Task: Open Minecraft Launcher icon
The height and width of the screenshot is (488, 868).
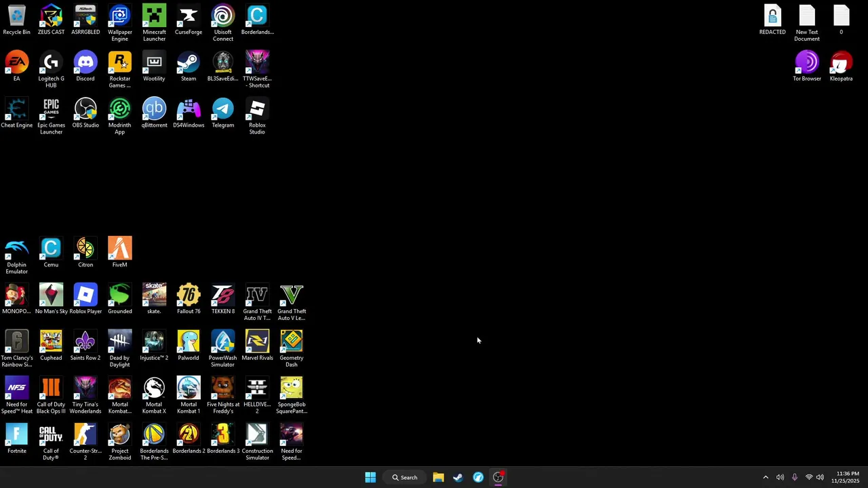Action: [x=154, y=23]
